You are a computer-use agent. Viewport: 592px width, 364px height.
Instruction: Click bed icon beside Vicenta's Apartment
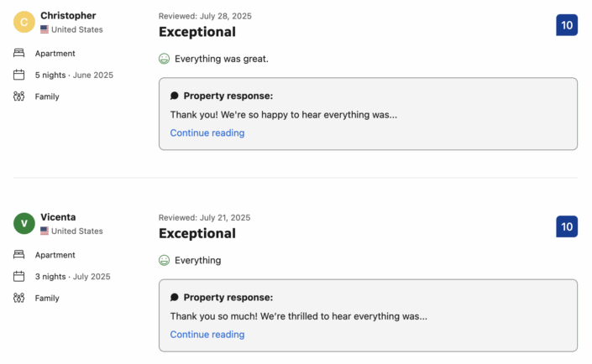tap(18, 255)
